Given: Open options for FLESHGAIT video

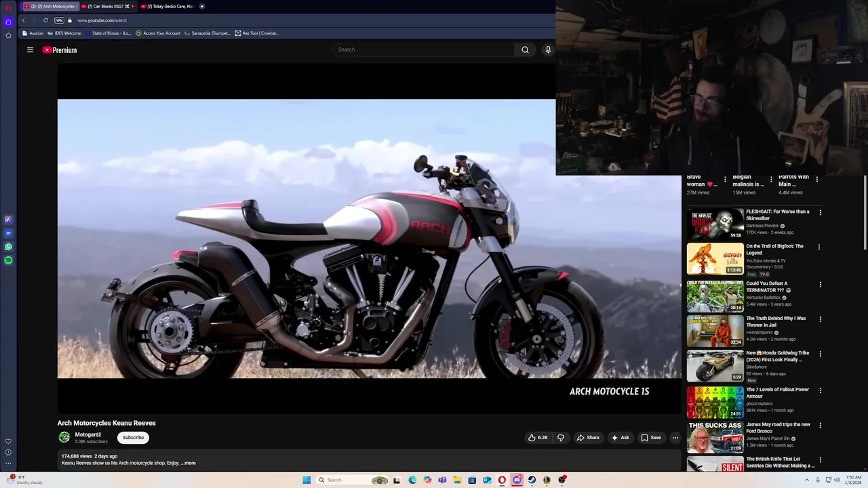Looking at the screenshot, I should [820, 213].
